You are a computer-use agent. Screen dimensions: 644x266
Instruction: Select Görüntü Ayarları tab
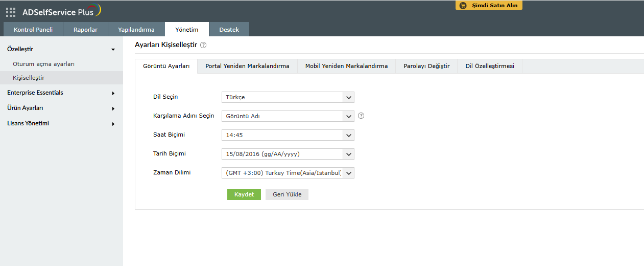click(x=166, y=66)
